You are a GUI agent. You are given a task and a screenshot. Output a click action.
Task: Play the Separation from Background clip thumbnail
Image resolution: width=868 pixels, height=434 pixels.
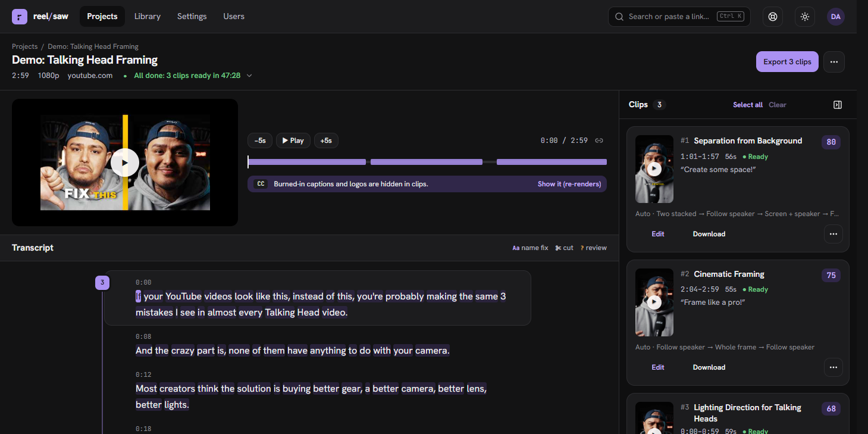(654, 169)
